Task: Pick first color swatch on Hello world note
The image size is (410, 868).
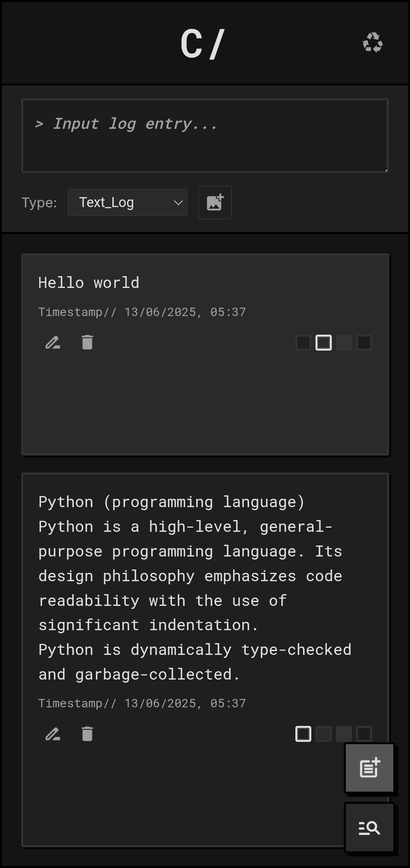Action: tap(303, 343)
